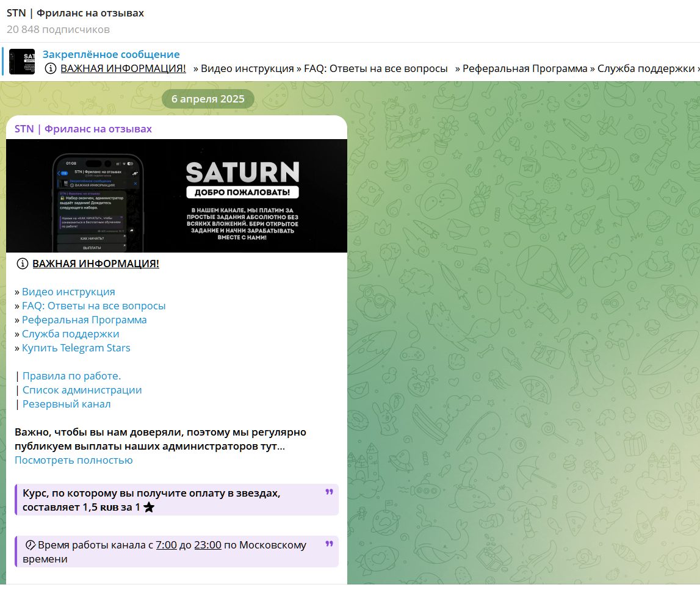Image resolution: width=700 pixels, height=593 pixels.
Task: Open the SATURN welcome banner image
Action: tap(176, 196)
